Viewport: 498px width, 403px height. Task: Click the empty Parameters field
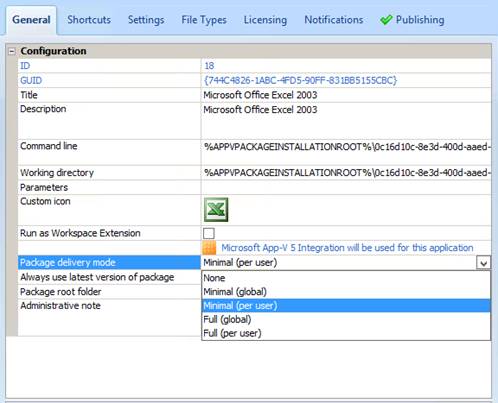tap(346, 187)
